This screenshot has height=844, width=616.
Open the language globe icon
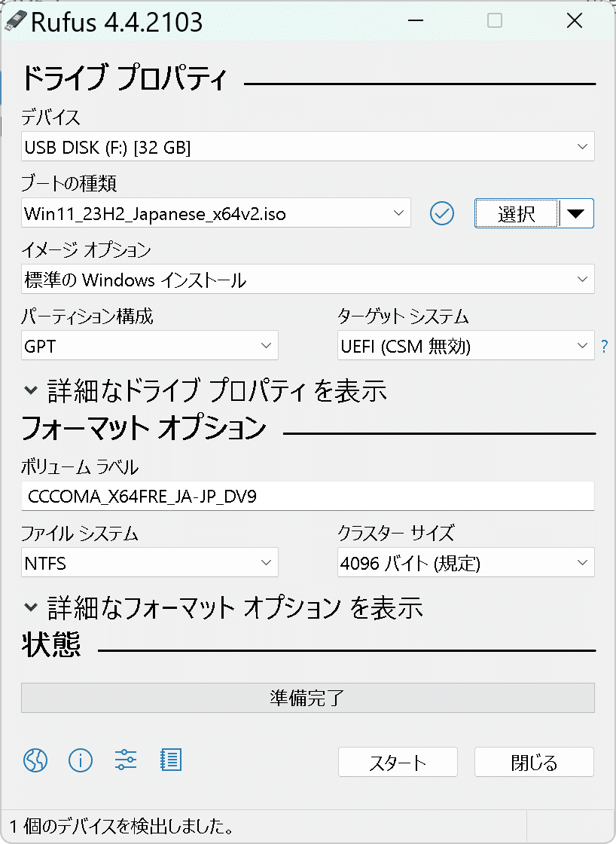(x=35, y=760)
